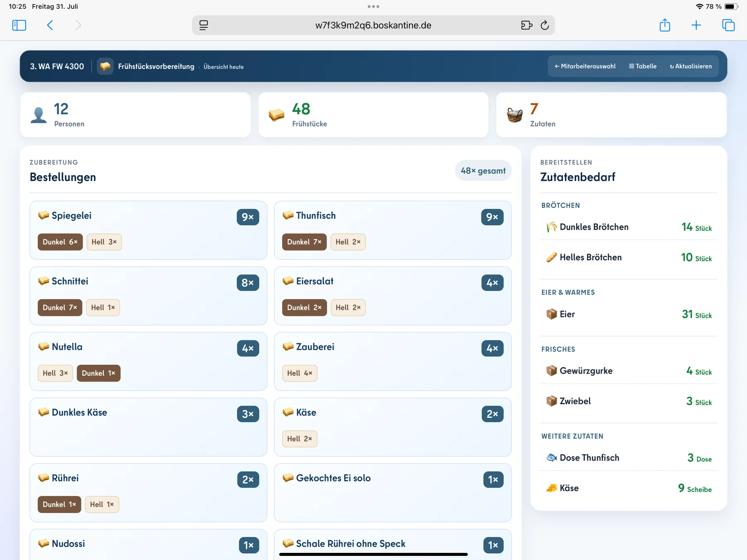
Task: Tap the three-dot multitasking control
Action: point(373,6)
